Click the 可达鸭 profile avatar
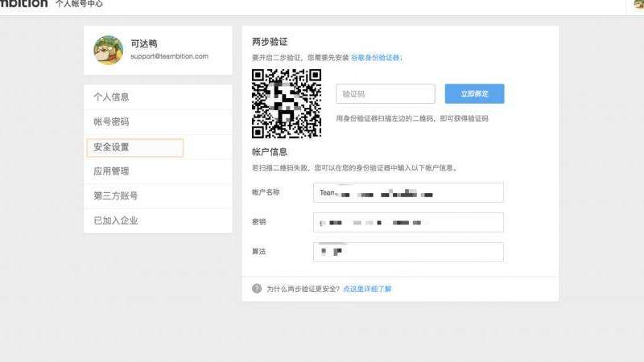 (109, 51)
